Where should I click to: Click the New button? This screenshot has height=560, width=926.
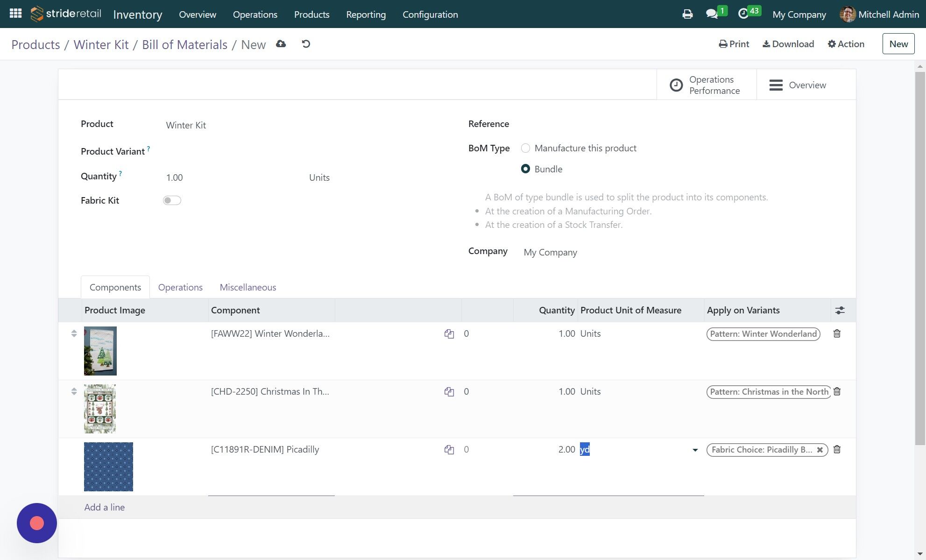tap(898, 43)
